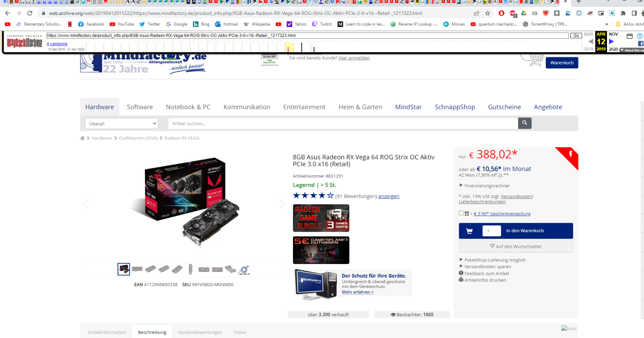Viewport: 644px width, 338px height.
Task: Open the Twitter bookmark
Action: pos(150,24)
